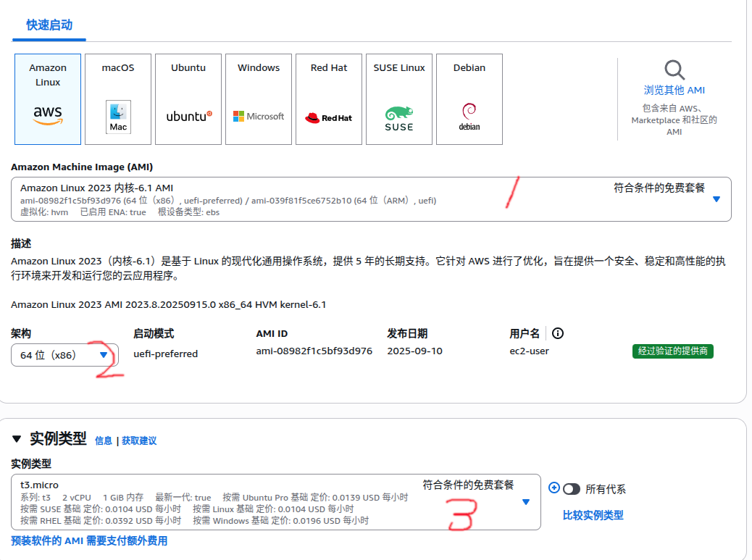Click the Amazon Machine Image (AMI) label
The image size is (752, 560).
click(82, 167)
